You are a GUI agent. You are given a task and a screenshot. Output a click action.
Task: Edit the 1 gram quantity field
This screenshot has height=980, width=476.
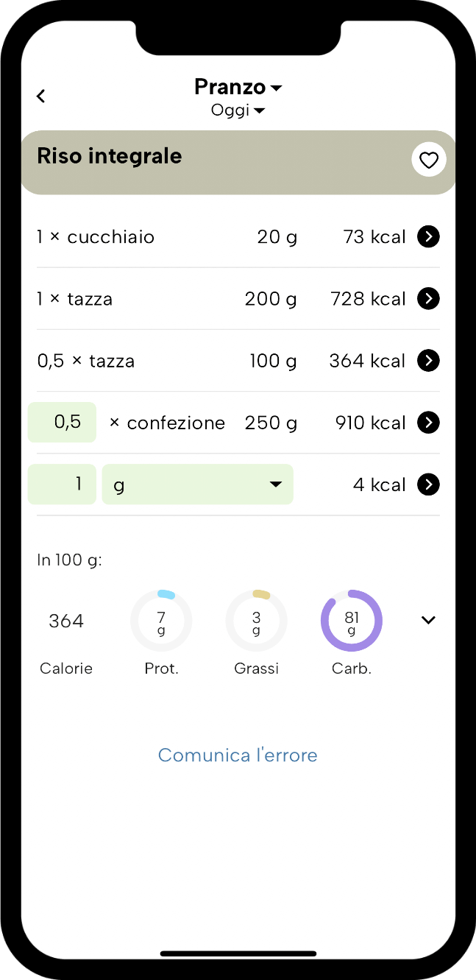pyautogui.click(x=62, y=484)
